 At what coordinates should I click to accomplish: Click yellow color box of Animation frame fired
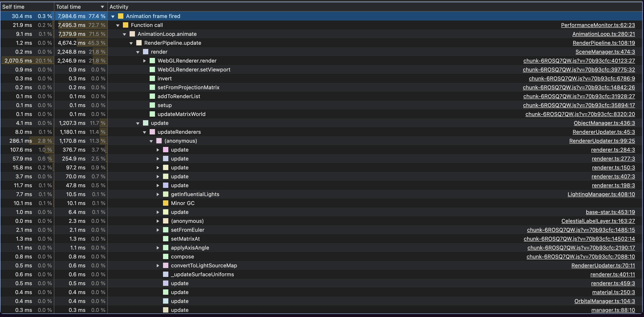pyautogui.click(x=120, y=16)
